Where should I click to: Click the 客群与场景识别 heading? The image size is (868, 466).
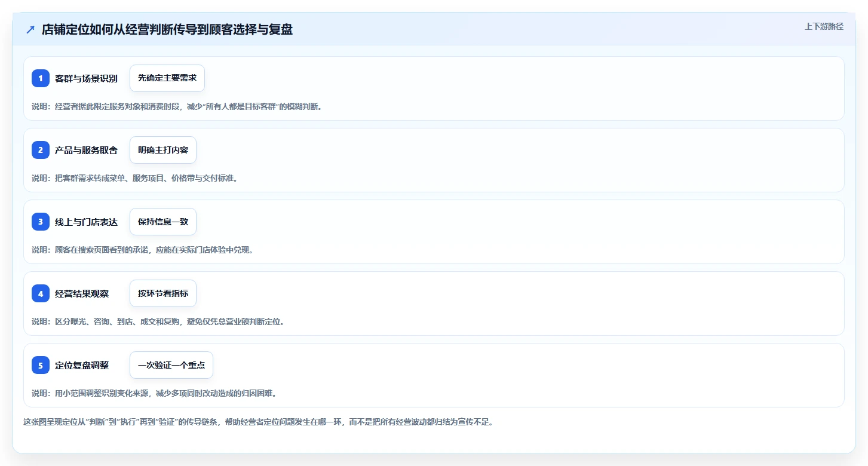click(x=86, y=78)
